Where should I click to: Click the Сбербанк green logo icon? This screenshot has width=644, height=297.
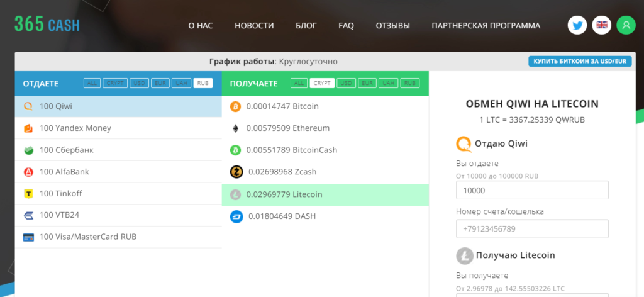[28, 150]
